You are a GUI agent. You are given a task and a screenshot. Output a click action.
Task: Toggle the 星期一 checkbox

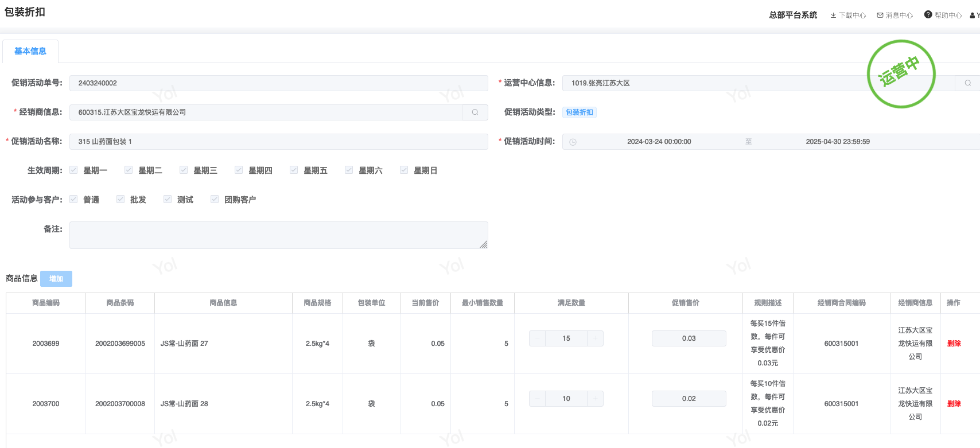pyautogui.click(x=73, y=170)
